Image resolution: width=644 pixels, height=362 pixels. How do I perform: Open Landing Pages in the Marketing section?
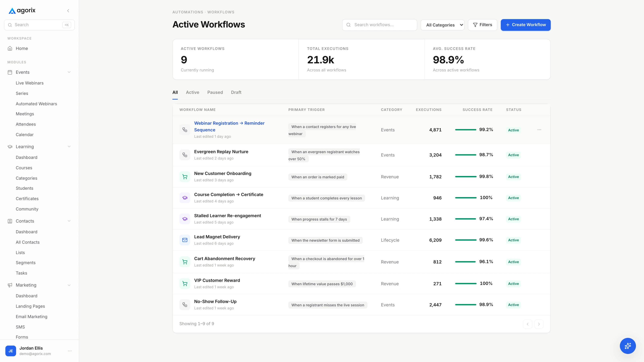tap(30, 306)
